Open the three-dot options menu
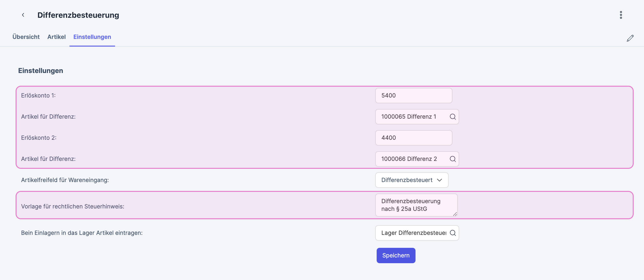 pos(621,15)
